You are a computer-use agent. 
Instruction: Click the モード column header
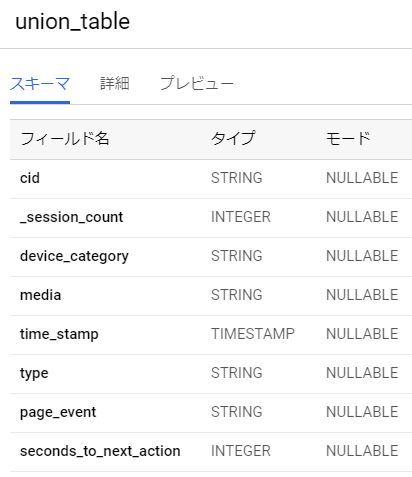[348, 138]
